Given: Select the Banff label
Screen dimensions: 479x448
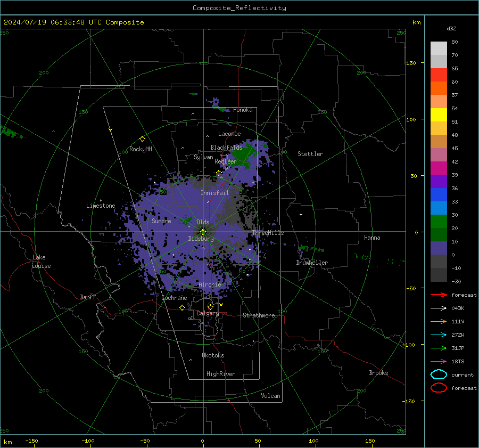Looking at the screenshot, I should (88, 297).
